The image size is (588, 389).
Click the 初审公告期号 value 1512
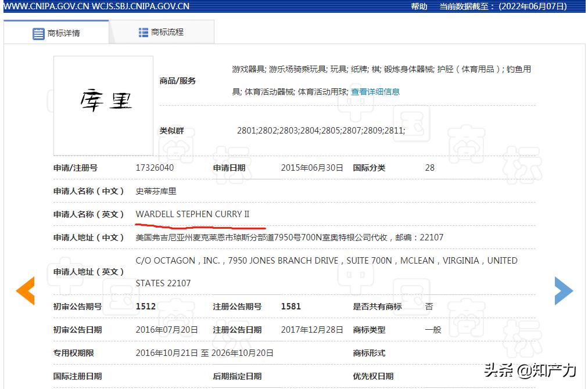[x=145, y=306]
